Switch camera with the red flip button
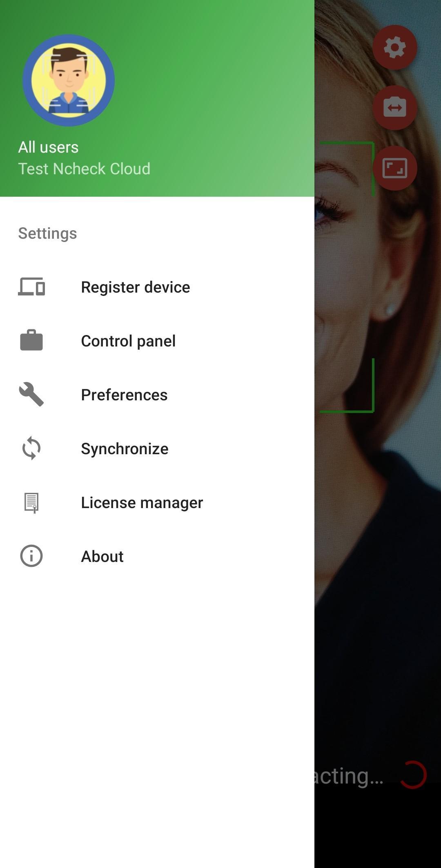The image size is (441, 868). tap(394, 108)
